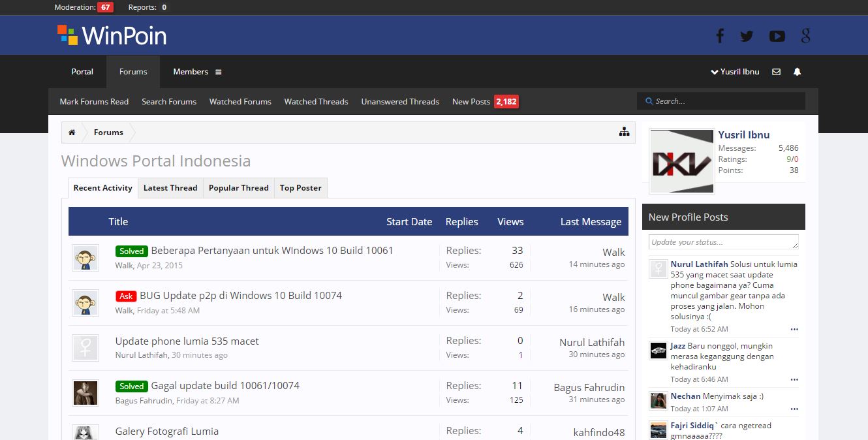Open Fajri Siddiq profile post name
Viewport: 868px width, 440px height.
[694, 426]
